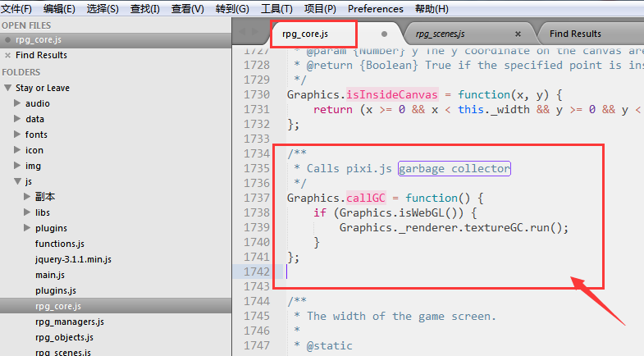
Task: Open the 编辑(E) menu
Action: 59,9
